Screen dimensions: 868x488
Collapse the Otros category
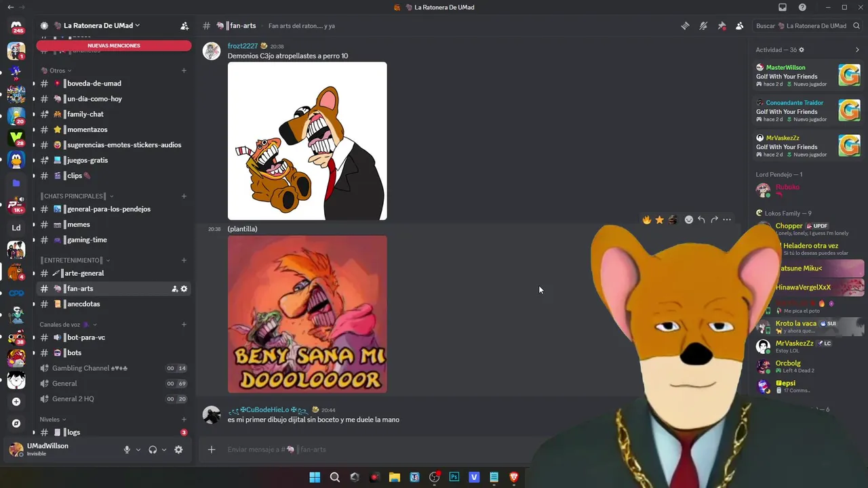[x=57, y=70]
